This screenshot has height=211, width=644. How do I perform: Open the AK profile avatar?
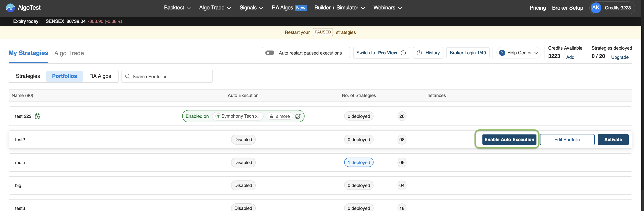tap(596, 8)
